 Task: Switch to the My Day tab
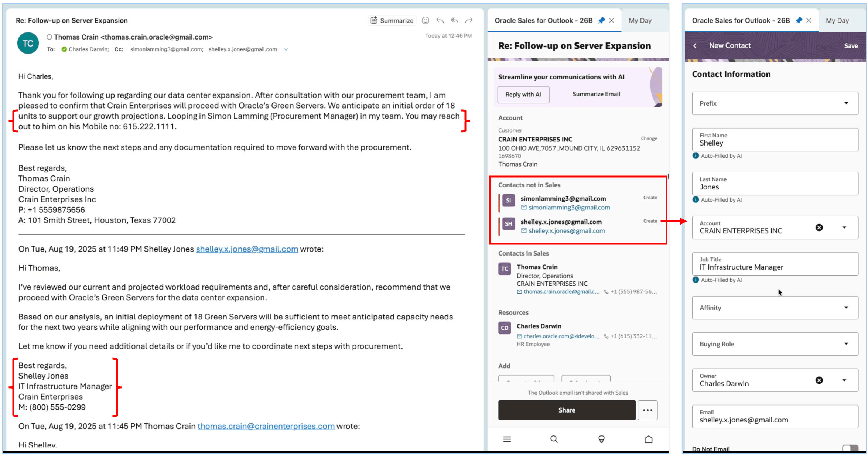640,20
